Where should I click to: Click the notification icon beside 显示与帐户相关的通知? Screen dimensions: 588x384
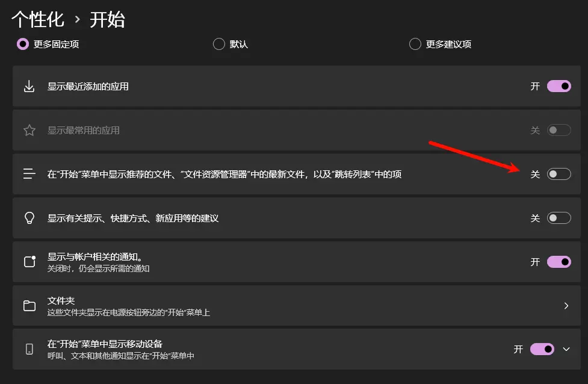(x=29, y=262)
